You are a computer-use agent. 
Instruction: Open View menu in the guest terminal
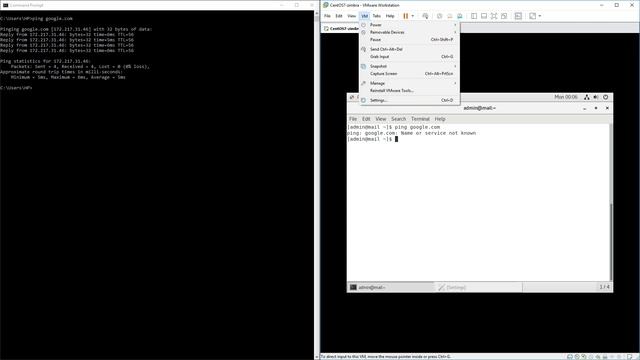coord(381,119)
